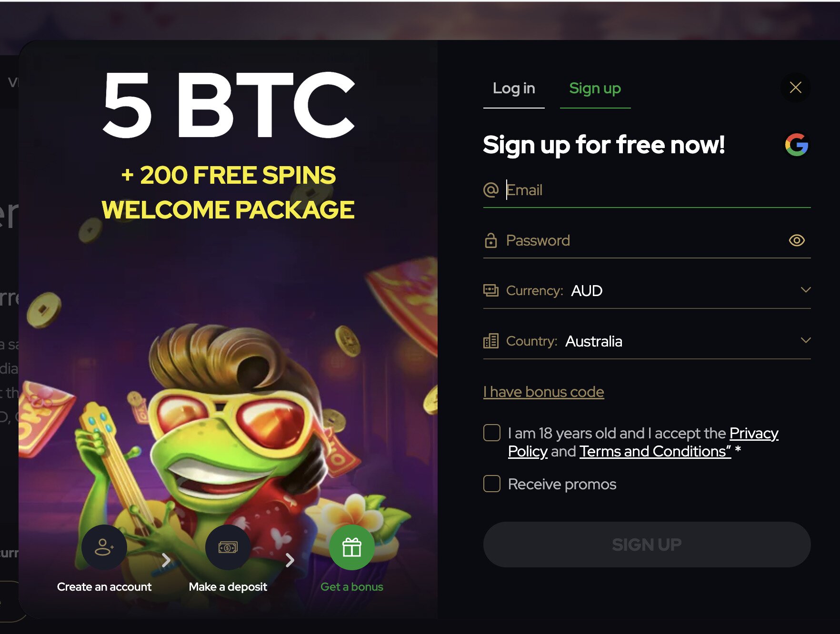Sign up with the Google icon
The height and width of the screenshot is (634, 840).
click(796, 145)
